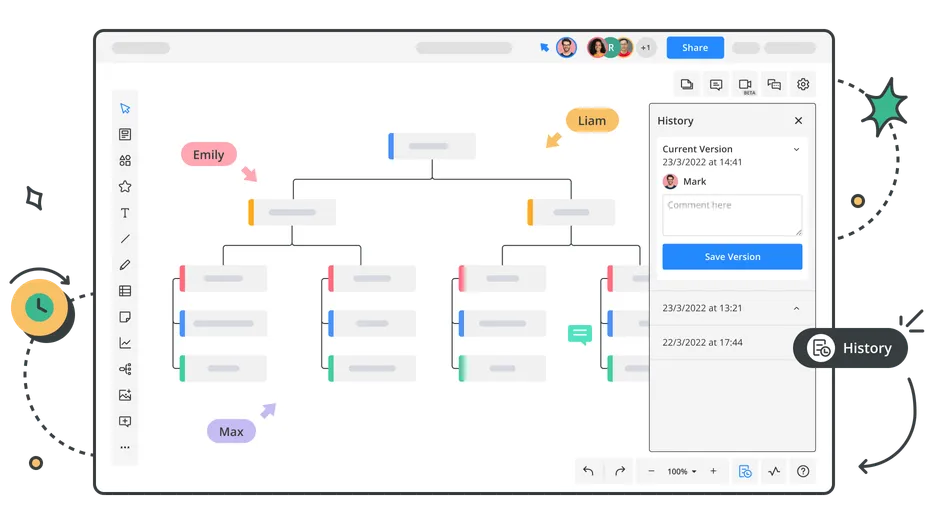Image resolution: width=928 pixels, height=520 pixels.
Task: Expand the 23/3/2022 at 13:21 version
Action: tap(796, 308)
